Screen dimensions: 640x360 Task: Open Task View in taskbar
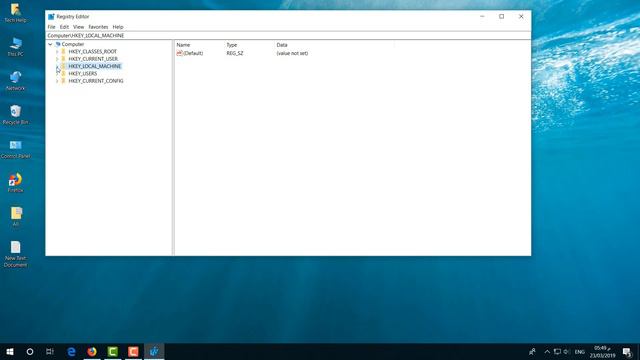[50, 351]
